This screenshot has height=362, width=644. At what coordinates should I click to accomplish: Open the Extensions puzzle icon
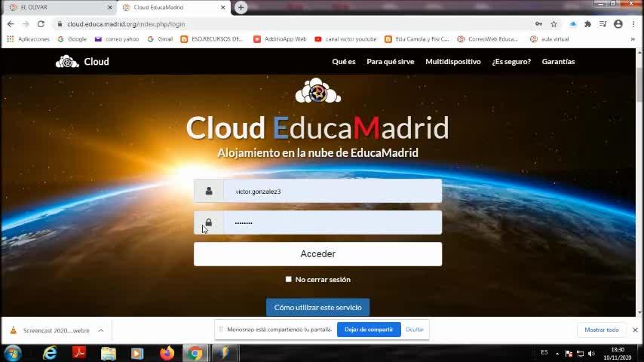click(x=587, y=24)
